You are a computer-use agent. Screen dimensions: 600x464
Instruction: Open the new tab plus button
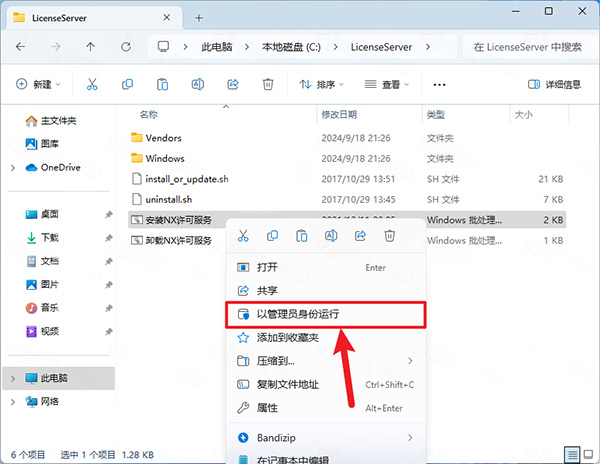coord(199,18)
